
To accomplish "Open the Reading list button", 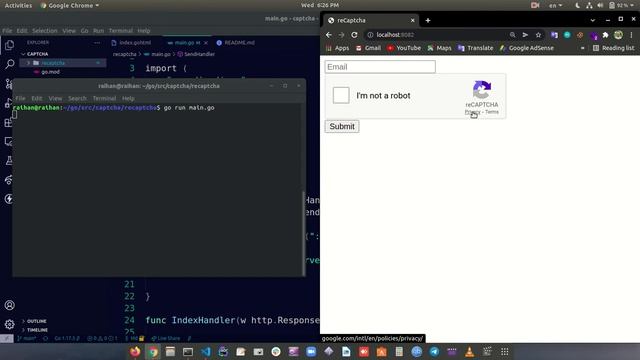I will click(x=613, y=48).
